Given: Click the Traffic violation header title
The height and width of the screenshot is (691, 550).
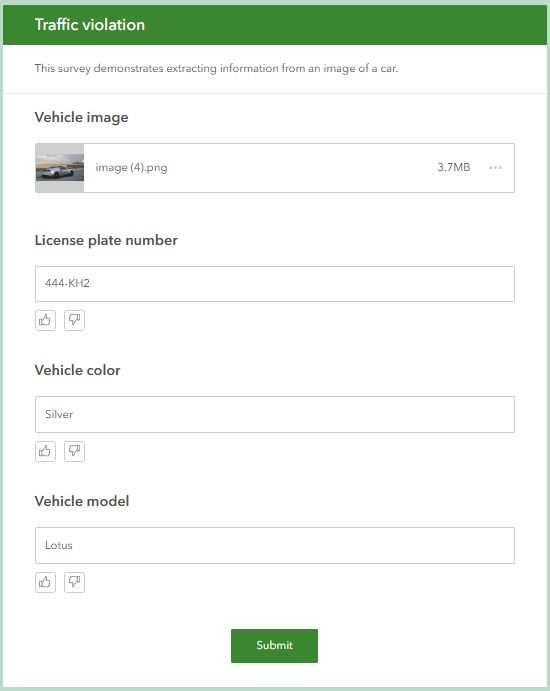Looking at the screenshot, I should 90,25.
